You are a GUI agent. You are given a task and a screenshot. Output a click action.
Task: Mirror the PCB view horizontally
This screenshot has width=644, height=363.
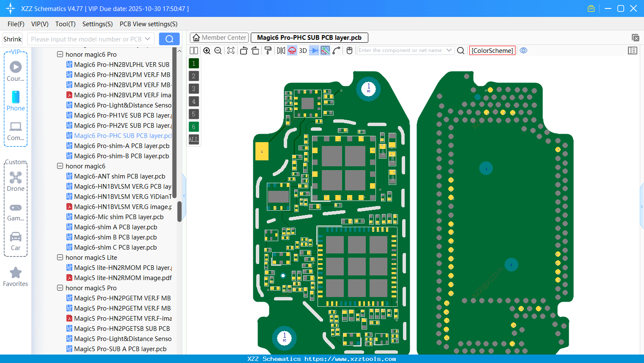point(281,50)
